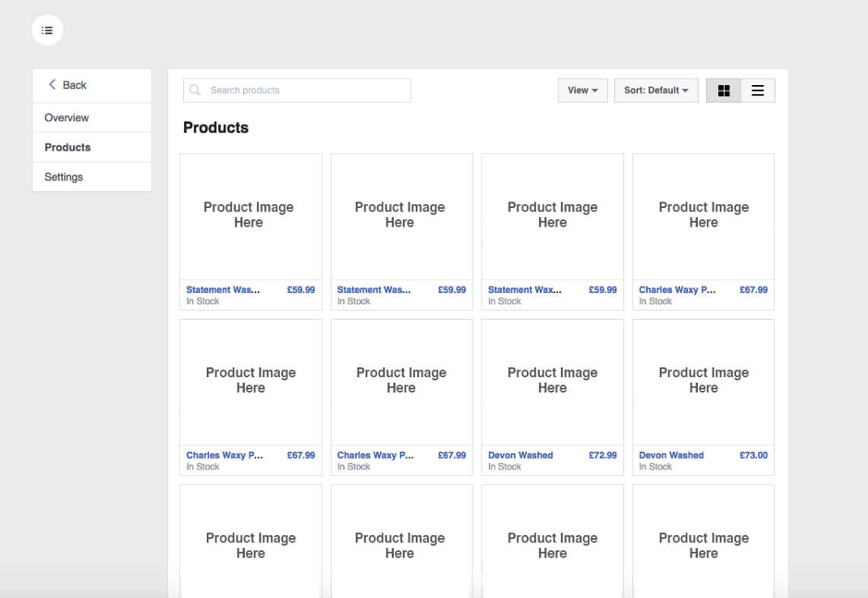Click the Back chevron arrow
Screen dimensions: 868x598
click(x=52, y=84)
